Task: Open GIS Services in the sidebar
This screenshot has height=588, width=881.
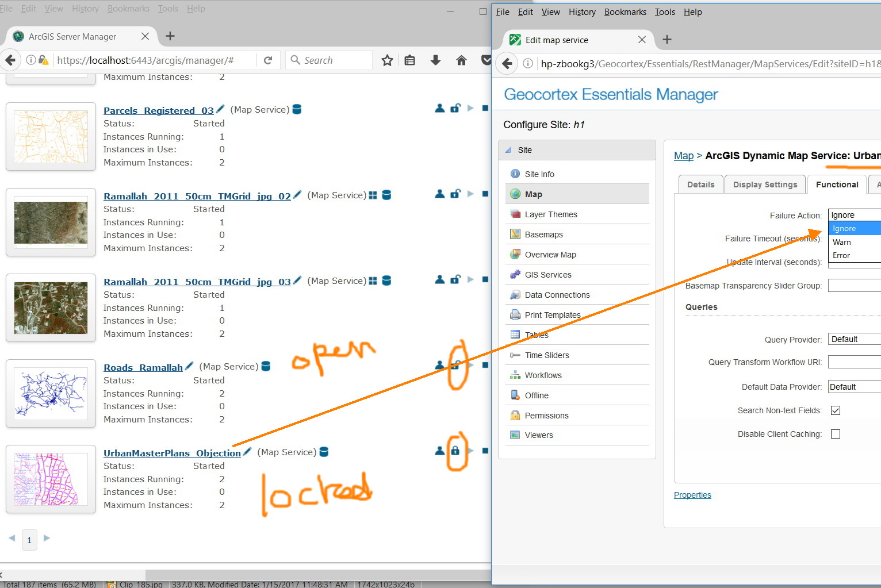Action: [577, 275]
